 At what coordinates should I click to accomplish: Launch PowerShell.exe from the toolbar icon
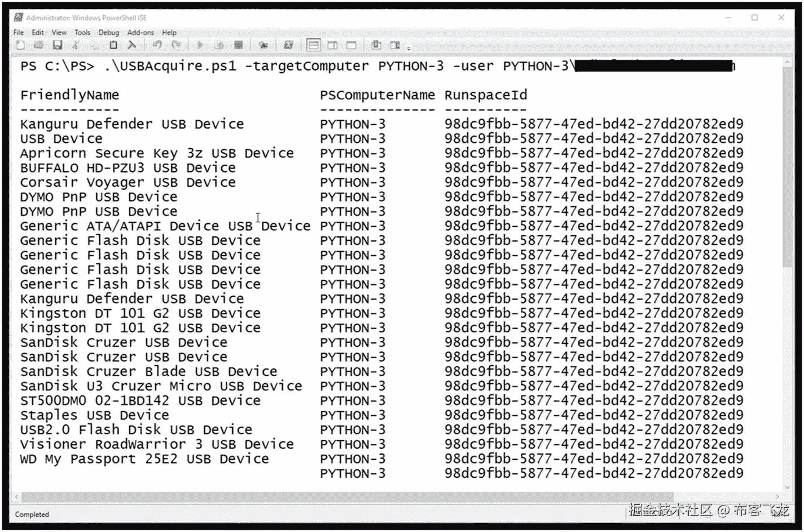tap(288, 45)
